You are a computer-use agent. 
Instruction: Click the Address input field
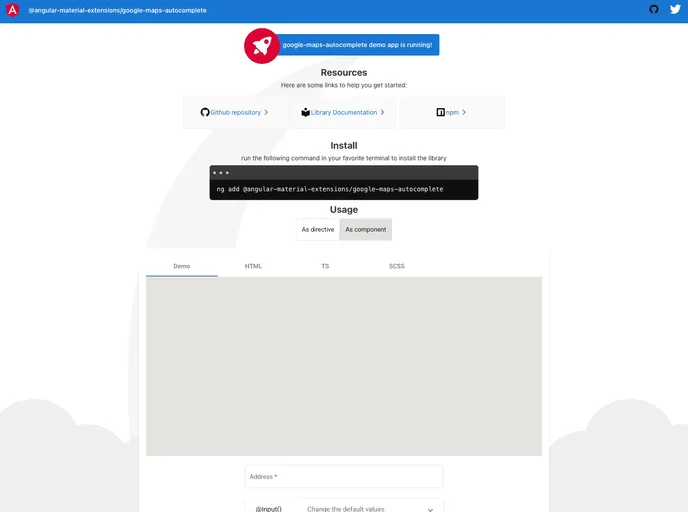pos(344,477)
